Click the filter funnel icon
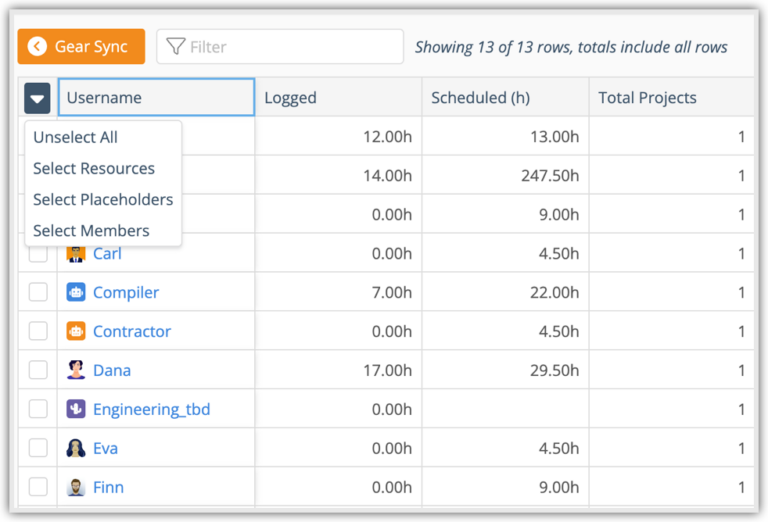Screen dimensions: 768x522 point(176,47)
